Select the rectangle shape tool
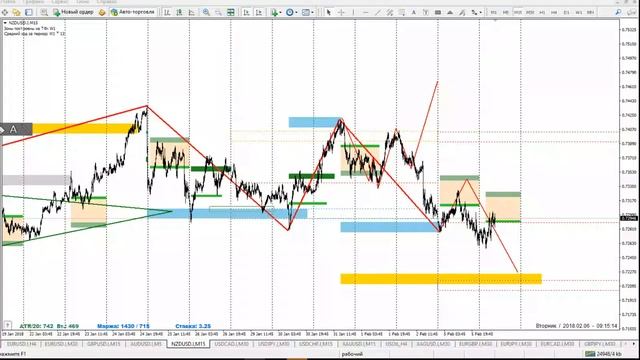The image size is (640, 360). pos(438,12)
